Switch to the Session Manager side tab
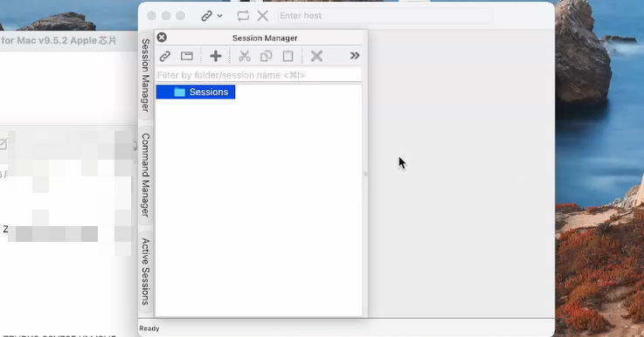The height and width of the screenshot is (337, 644). pyautogui.click(x=145, y=75)
